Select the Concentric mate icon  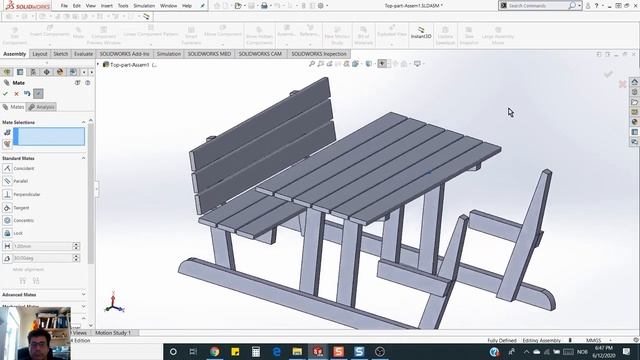7,220
